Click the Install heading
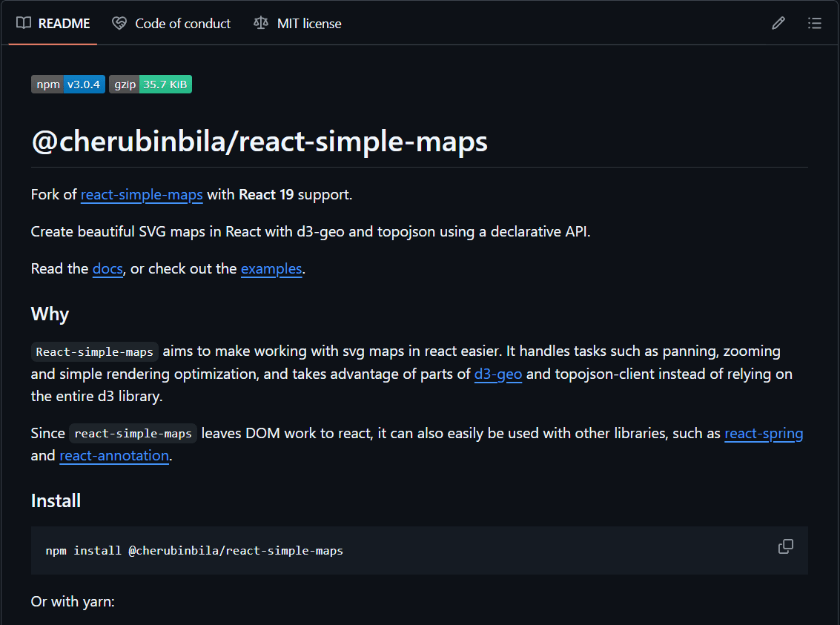 pyautogui.click(x=56, y=500)
